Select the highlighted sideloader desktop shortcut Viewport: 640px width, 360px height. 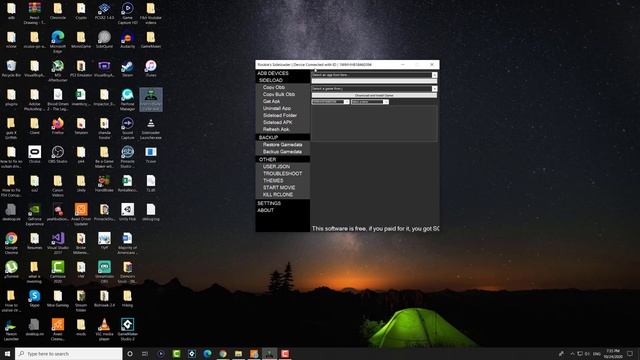point(151,100)
